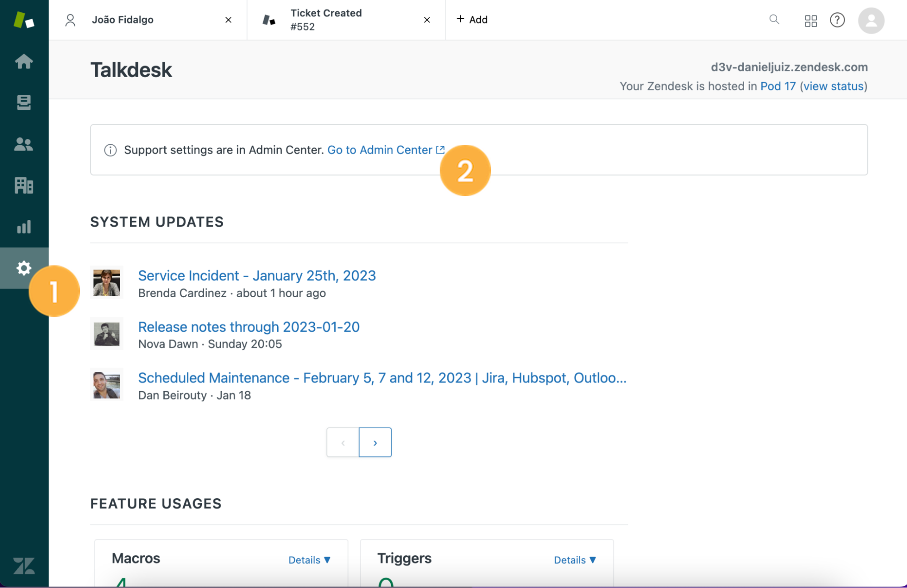Switch to the João Fidalgo tab
907x588 pixels.
[x=148, y=20]
